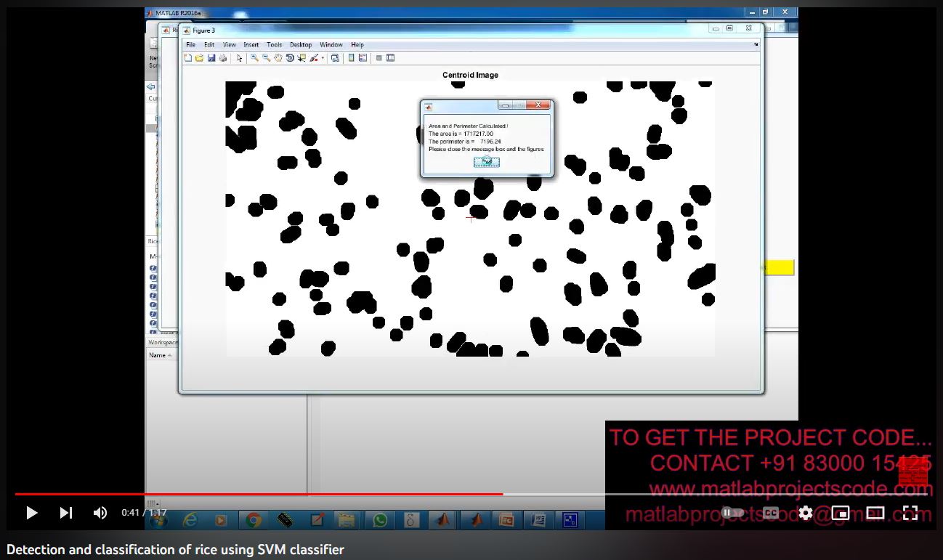Viewport: 943px width, 560px height.
Task: Select the Zoom Out magnifier tool
Action: click(x=266, y=58)
